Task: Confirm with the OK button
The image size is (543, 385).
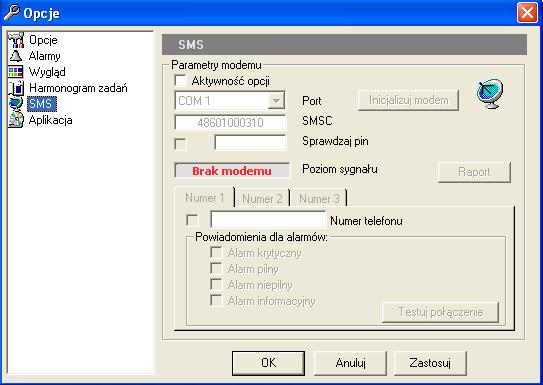Action: pos(268,363)
